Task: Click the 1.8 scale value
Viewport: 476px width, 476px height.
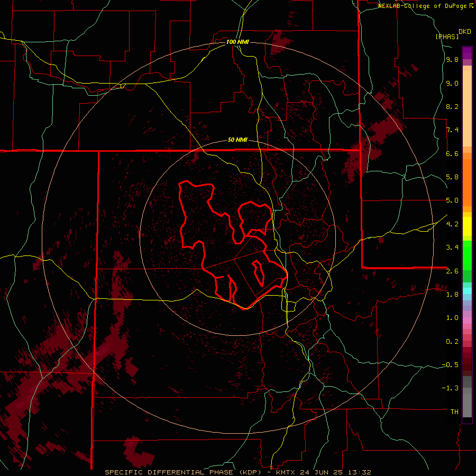Action: [452, 295]
